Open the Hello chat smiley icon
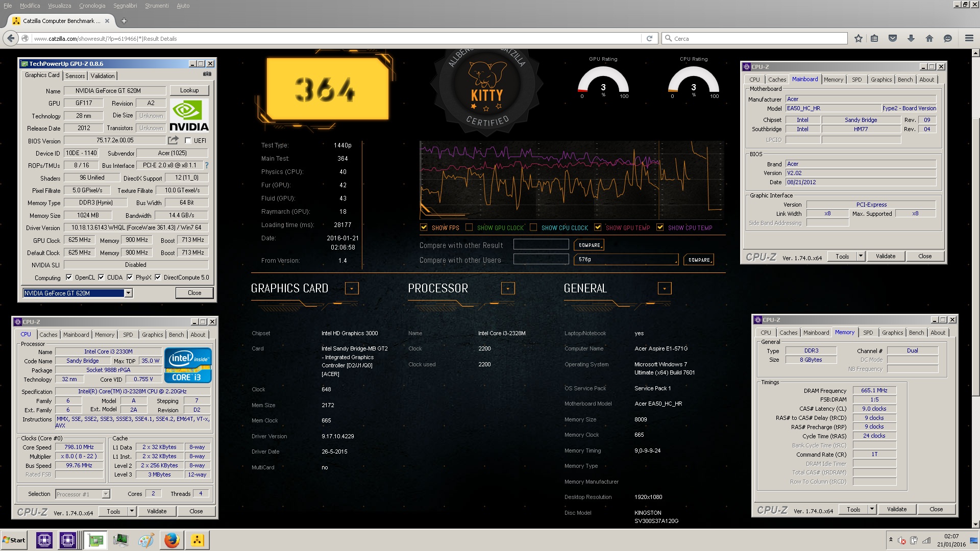 948,38
